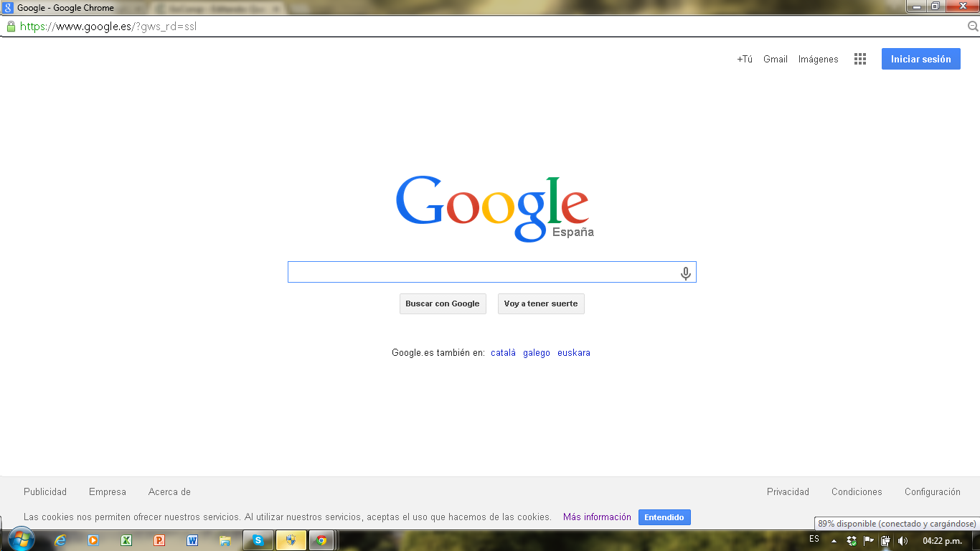
Task: Show hidden system tray icons
Action: [x=834, y=541]
